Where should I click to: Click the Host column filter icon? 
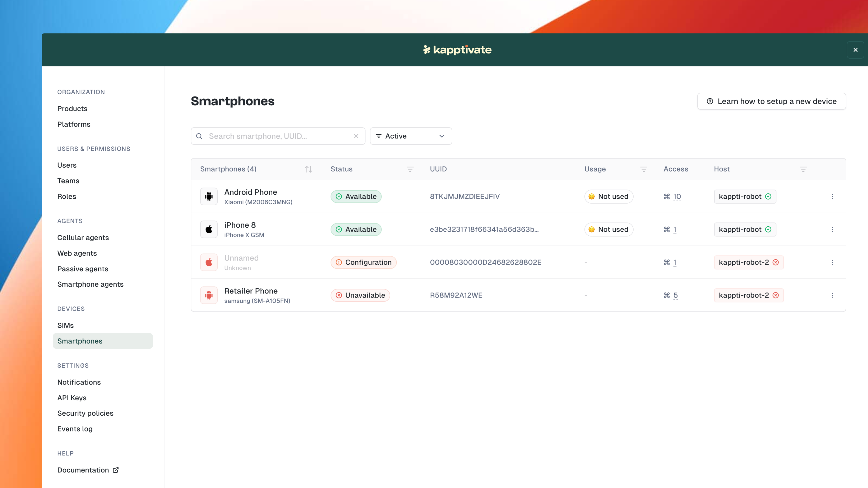click(803, 169)
